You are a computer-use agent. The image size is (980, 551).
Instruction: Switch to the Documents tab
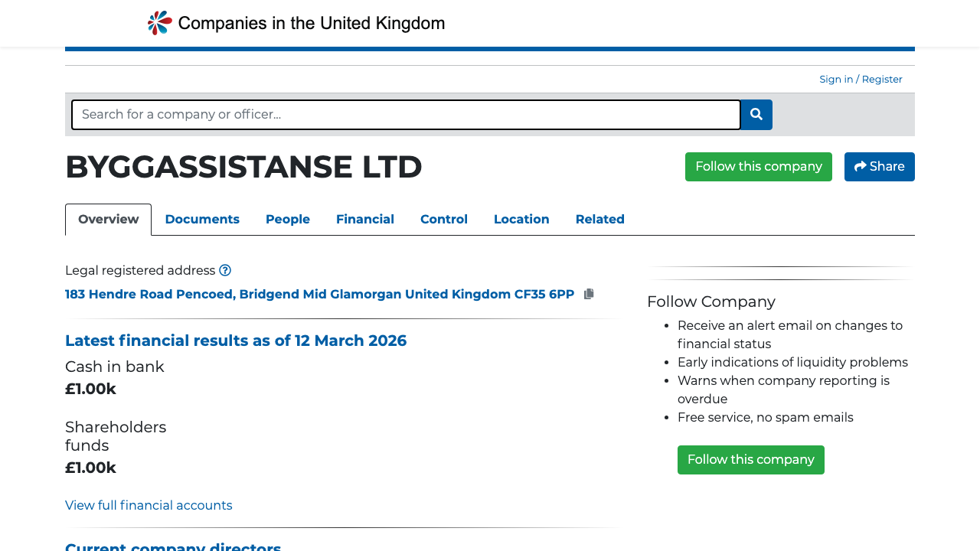(202, 220)
